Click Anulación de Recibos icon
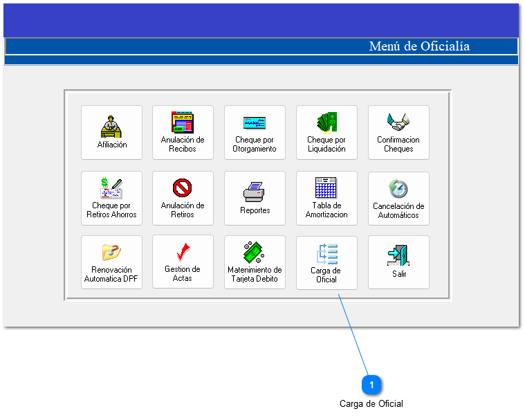The image size is (525, 420). (x=183, y=131)
